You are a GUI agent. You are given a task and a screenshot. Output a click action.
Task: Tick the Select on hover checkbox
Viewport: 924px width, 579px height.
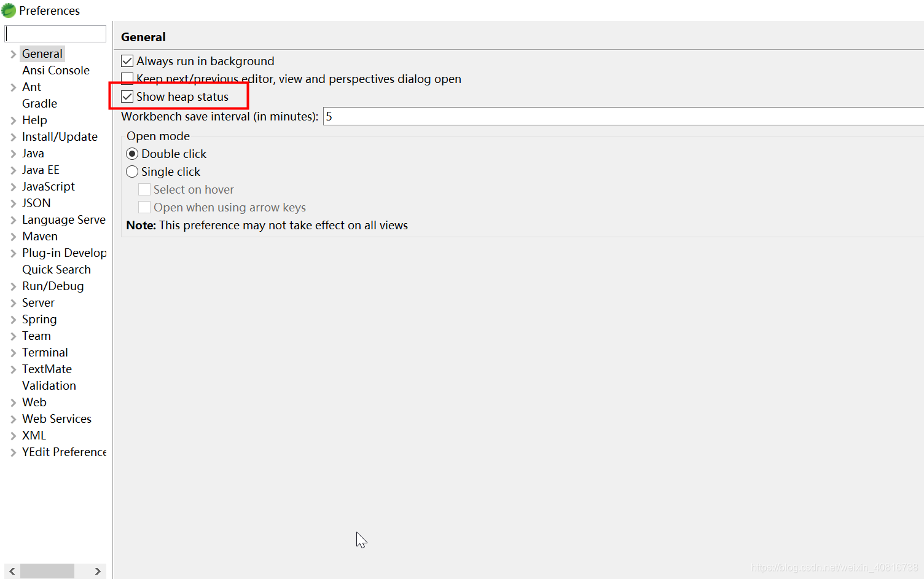pyautogui.click(x=144, y=189)
